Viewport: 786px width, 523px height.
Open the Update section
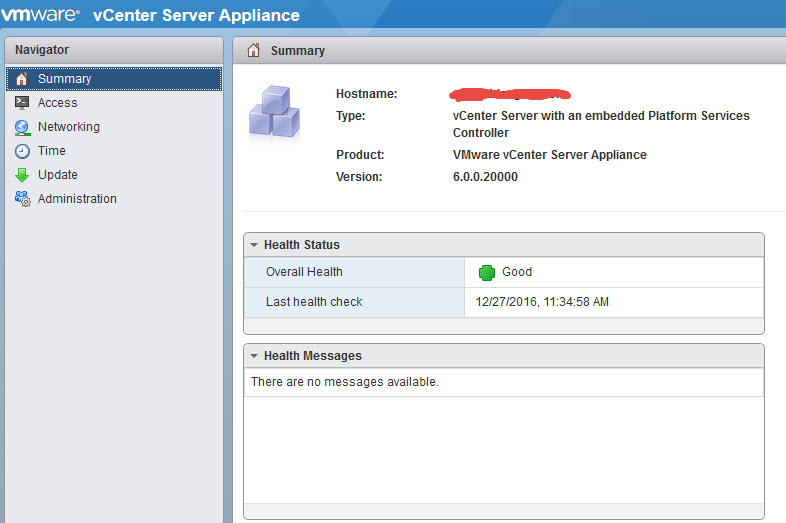tap(114, 175)
